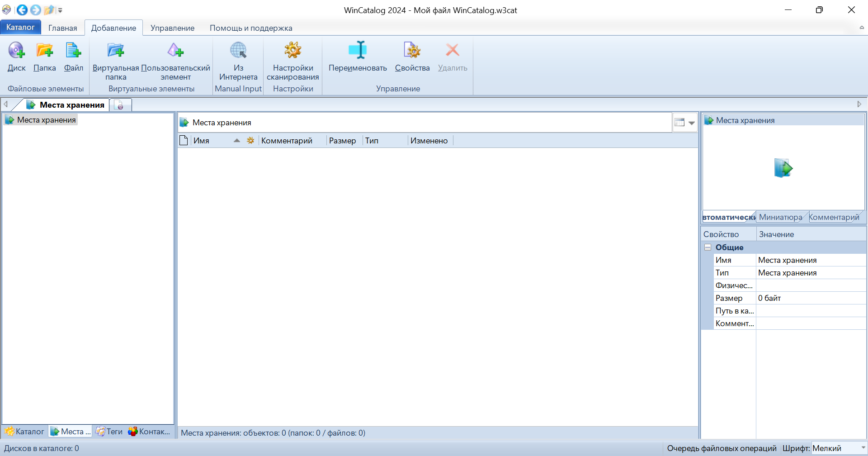Switch to the Теги bottom tab

[109, 432]
